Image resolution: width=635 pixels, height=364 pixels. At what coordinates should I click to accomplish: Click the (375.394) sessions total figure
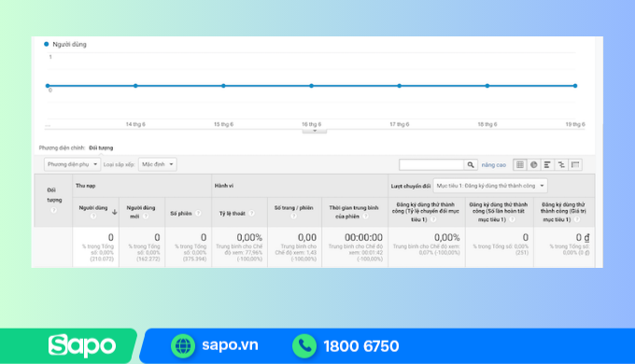(195, 259)
